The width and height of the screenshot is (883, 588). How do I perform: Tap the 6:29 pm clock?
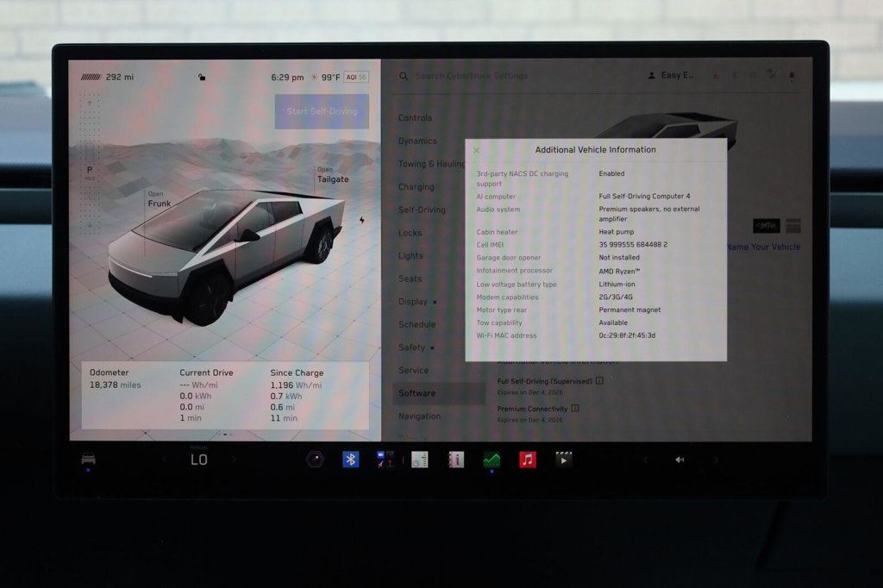tap(287, 77)
